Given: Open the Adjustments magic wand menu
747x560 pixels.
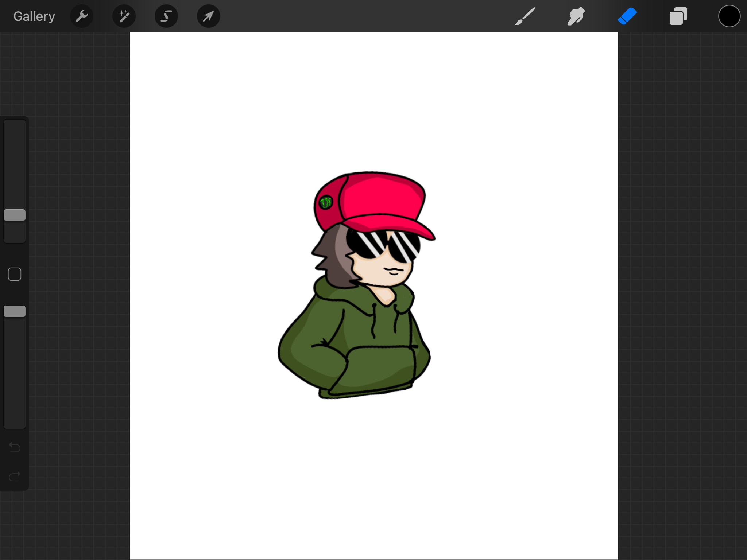Looking at the screenshot, I should [124, 16].
